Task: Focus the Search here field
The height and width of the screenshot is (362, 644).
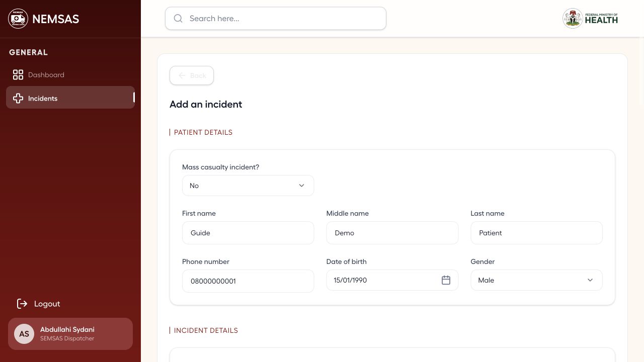Action: [276, 19]
